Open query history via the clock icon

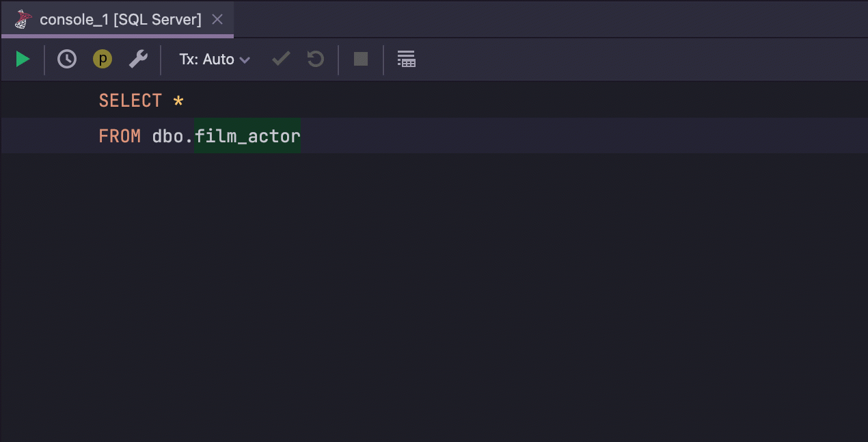click(x=66, y=60)
